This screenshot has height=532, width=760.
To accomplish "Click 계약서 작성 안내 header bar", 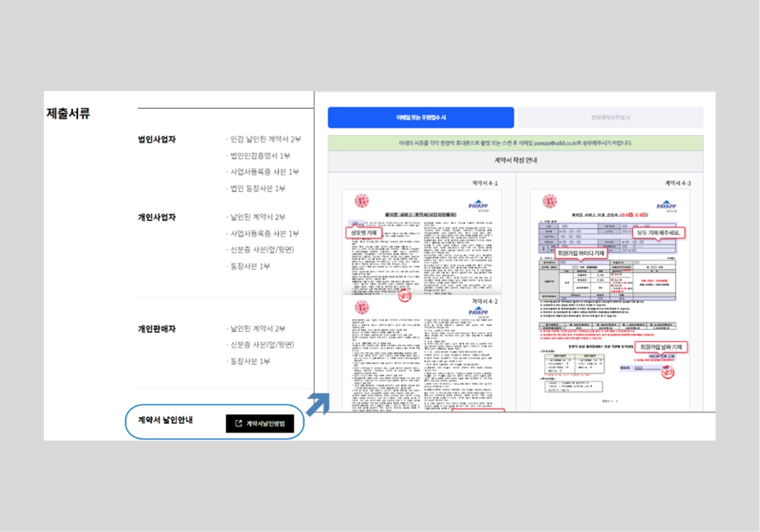I will 516,161.
